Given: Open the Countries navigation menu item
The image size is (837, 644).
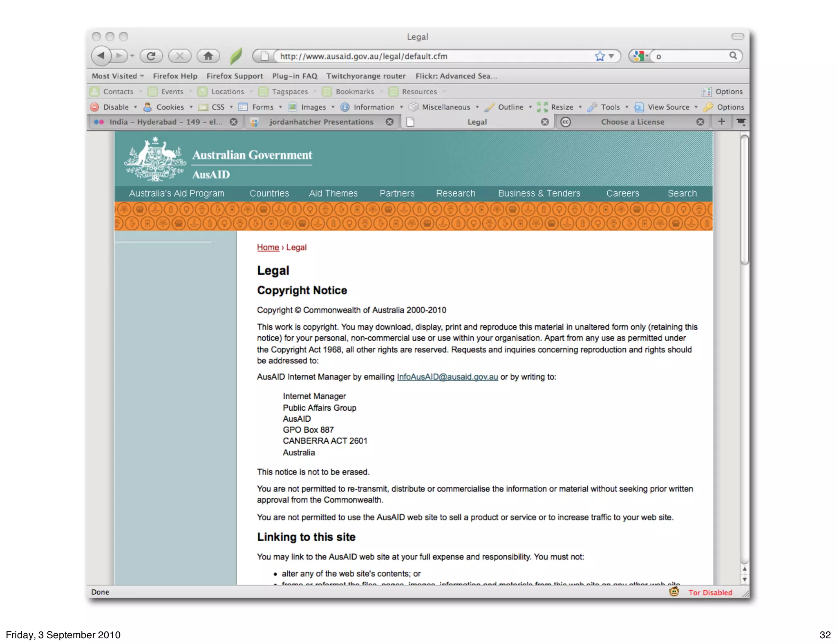Looking at the screenshot, I should 269,193.
